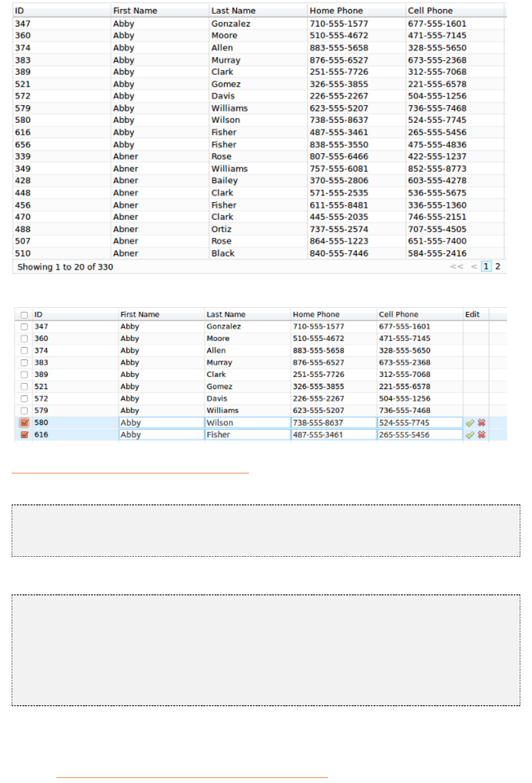Edit the Home Phone field 487-555-3461
Image resolution: width=532 pixels, height=783 pixels.
tap(334, 435)
